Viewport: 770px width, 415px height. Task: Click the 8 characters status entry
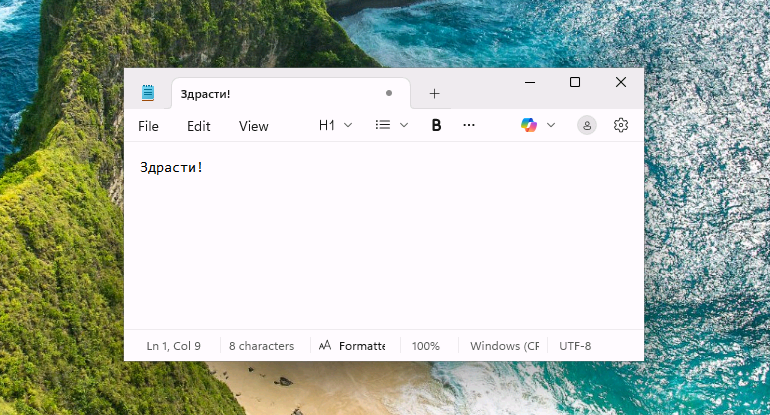coord(261,346)
